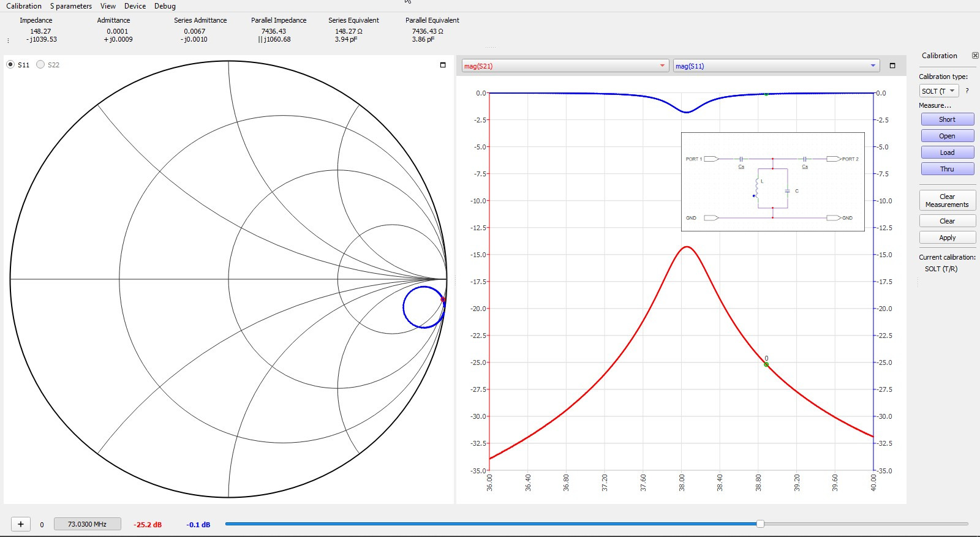This screenshot has height=537, width=980.
Task: Measure the Load standard
Action: 947,152
